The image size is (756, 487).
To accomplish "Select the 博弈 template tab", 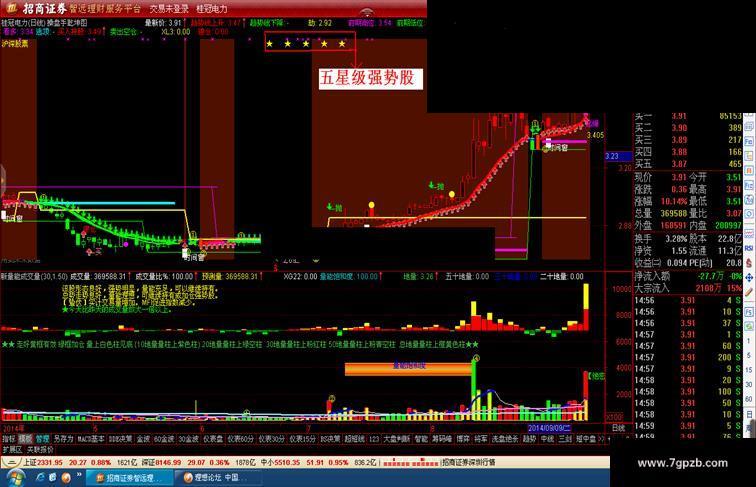I will (x=463, y=439).
